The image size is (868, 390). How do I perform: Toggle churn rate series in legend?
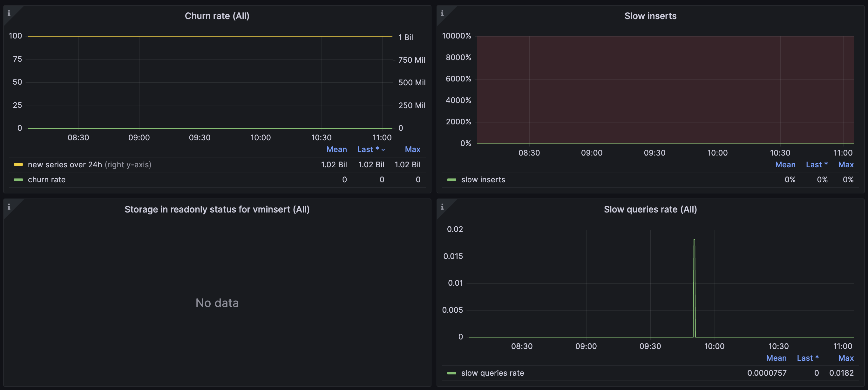pos(46,180)
